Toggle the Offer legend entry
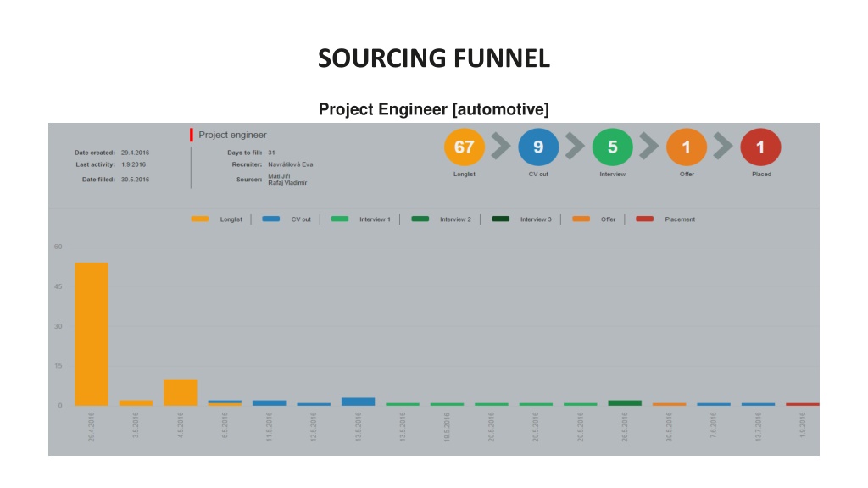This screenshot has height=488, width=868. [594, 219]
